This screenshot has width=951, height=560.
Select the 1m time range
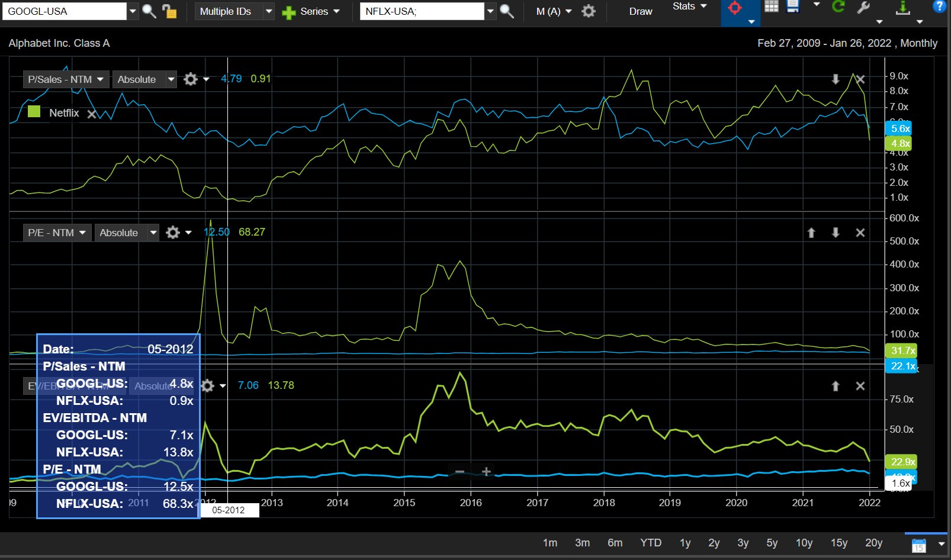click(550, 543)
